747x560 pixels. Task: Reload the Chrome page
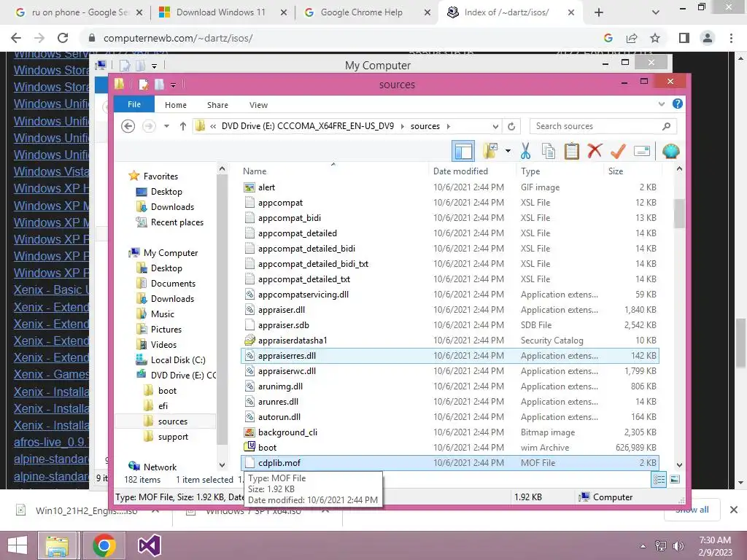tap(63, 38)
